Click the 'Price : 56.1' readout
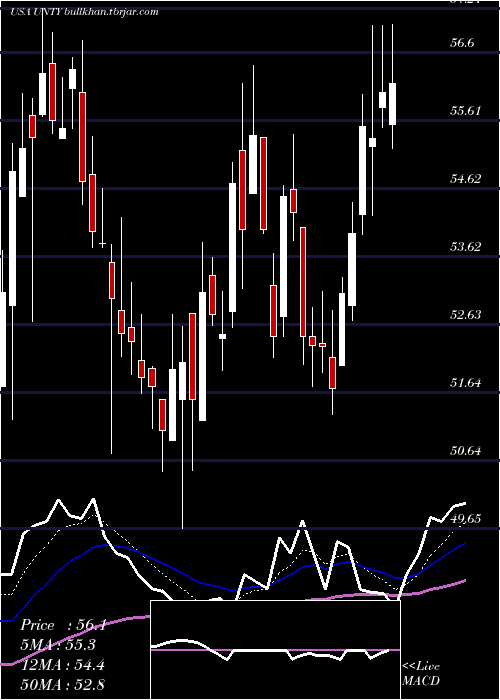The width and height of the screenshot is (500, 700). coord(63,625)
